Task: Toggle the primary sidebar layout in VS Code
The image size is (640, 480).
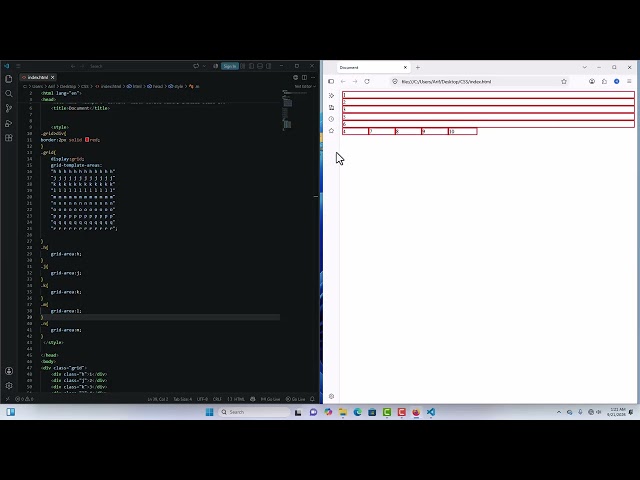Action: [251, 66]
